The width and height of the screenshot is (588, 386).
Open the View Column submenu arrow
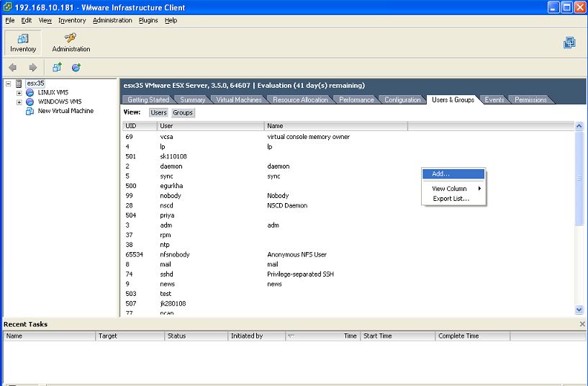(x=479, y=189)
